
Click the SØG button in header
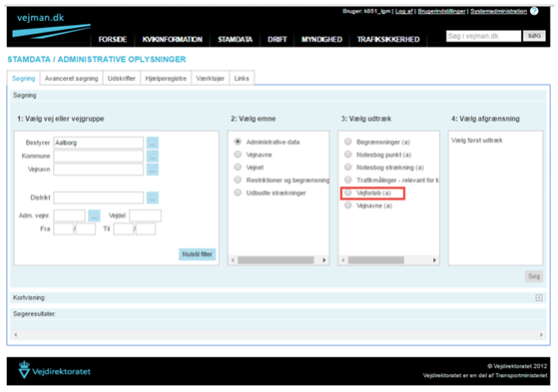(534, 36)
